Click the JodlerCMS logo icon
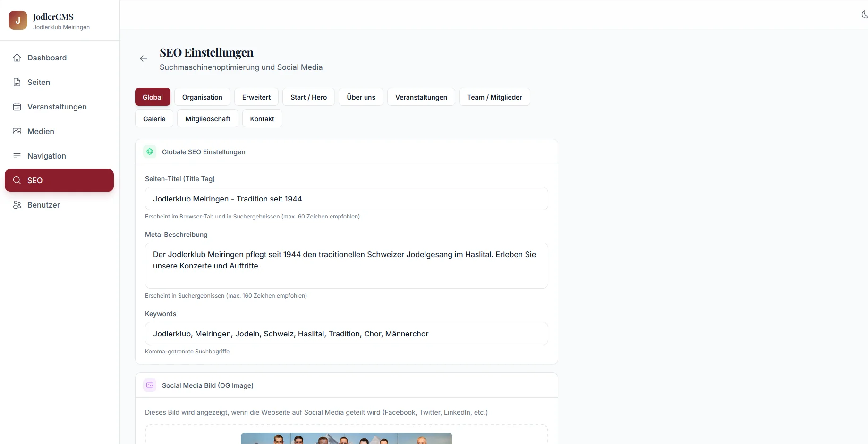868x444 pixels. (18, 21)
